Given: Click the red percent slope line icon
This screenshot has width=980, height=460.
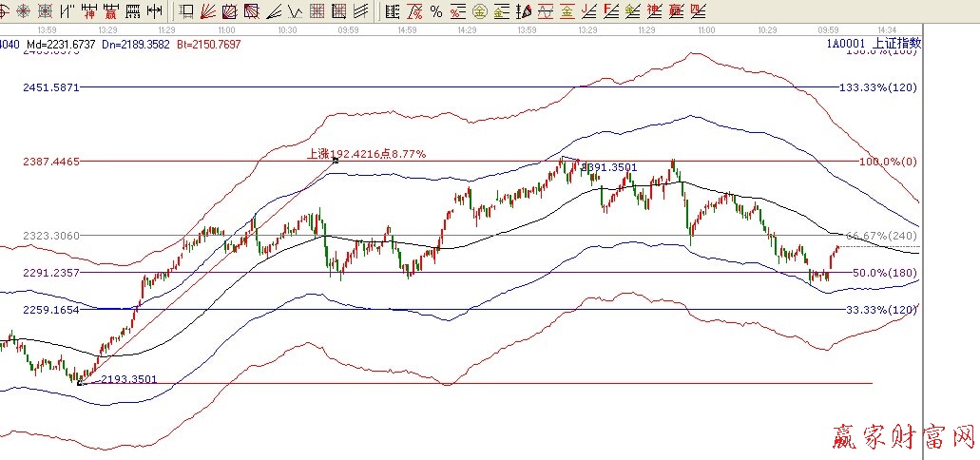Looking at the screenshot, I should [413, 11].
